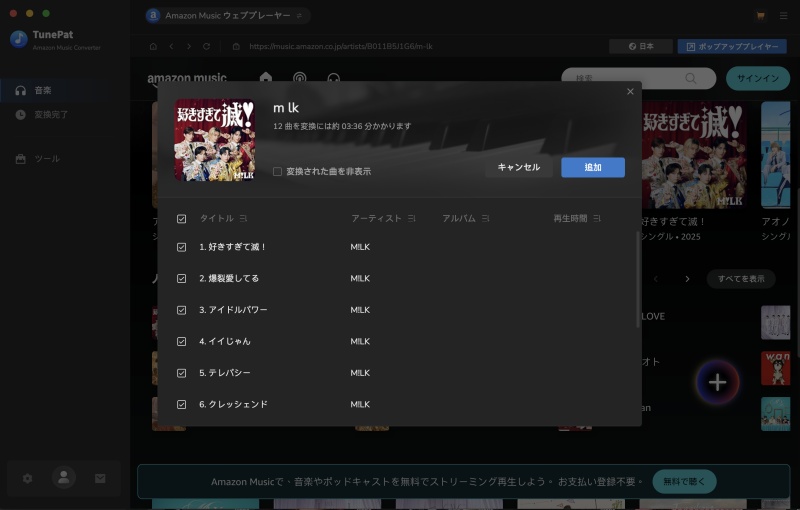This screenshot has height=510, width=800.
Task: Click the M!LK artist for テレパシー
Action: (360, 373)
